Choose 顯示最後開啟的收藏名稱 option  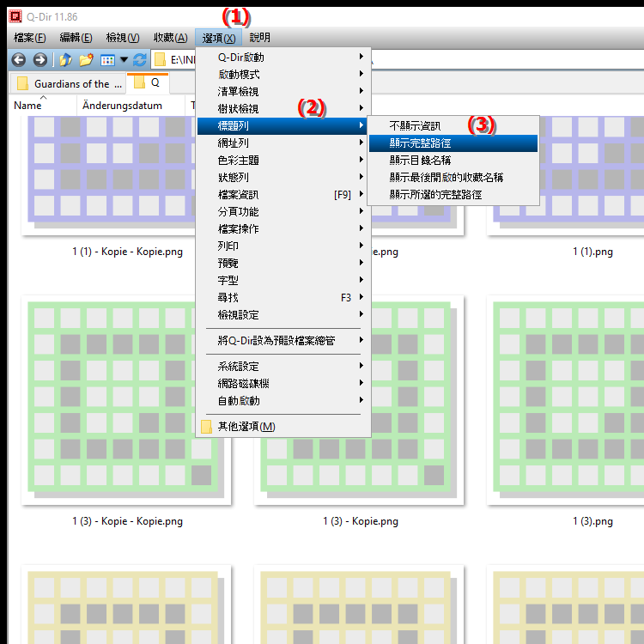click(453, 178)
